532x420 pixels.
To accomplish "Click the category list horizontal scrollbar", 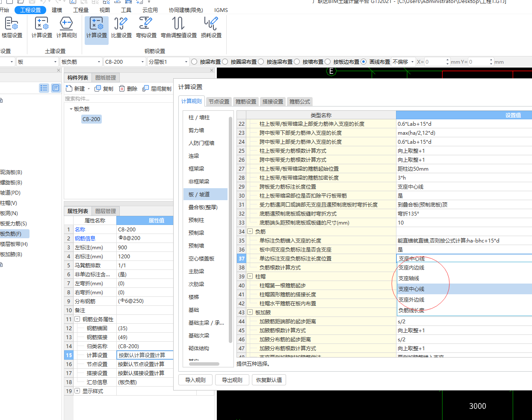I will pos(204,364).
